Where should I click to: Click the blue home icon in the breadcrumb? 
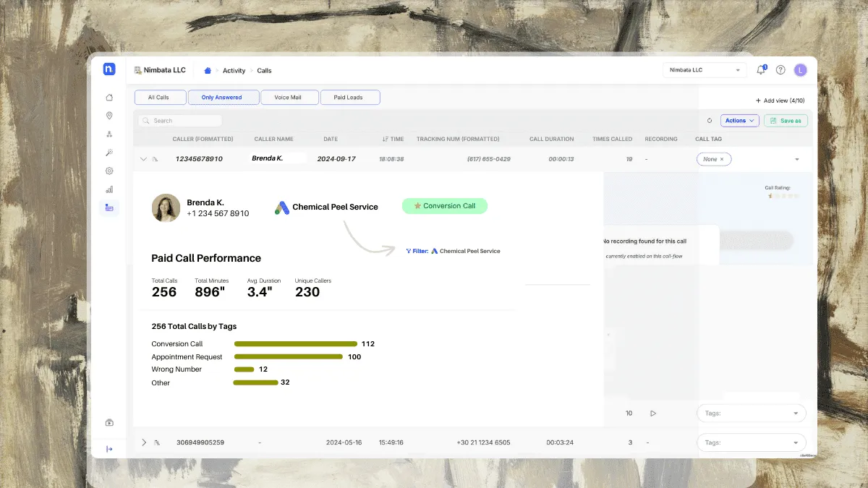click(208, 70)
